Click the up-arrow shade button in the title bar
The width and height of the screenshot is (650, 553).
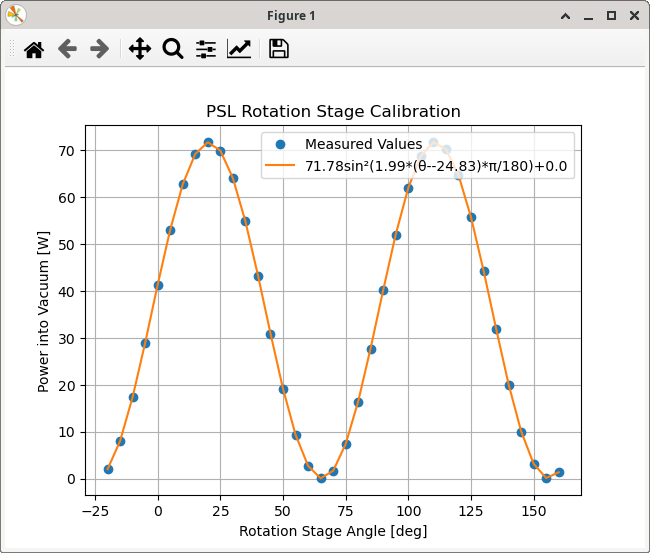(x=566, y=15)
